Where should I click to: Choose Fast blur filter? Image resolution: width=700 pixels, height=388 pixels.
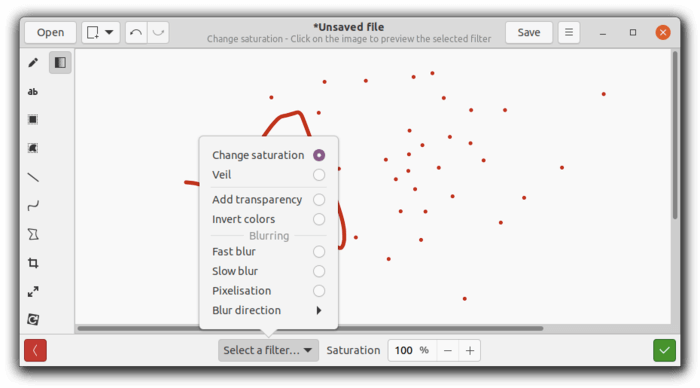pyautogui.click(x=268, y=251)
